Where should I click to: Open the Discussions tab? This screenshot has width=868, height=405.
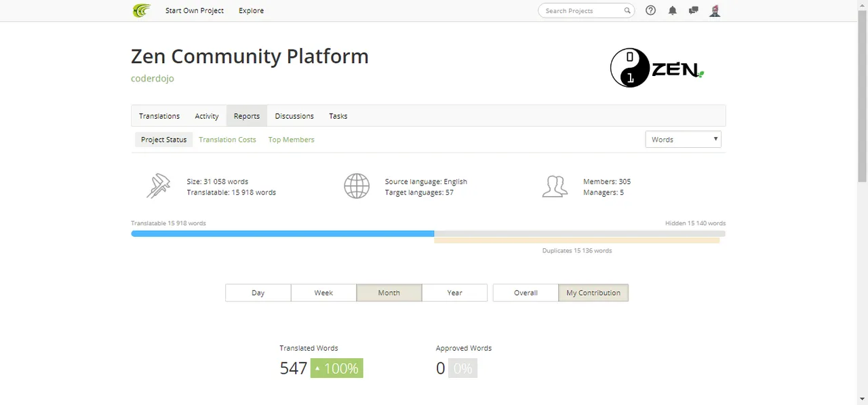pyautogui.click(x=294, y=116)
